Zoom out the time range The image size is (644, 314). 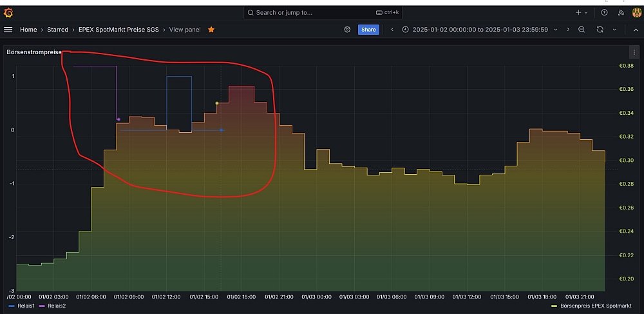(582, 30)
